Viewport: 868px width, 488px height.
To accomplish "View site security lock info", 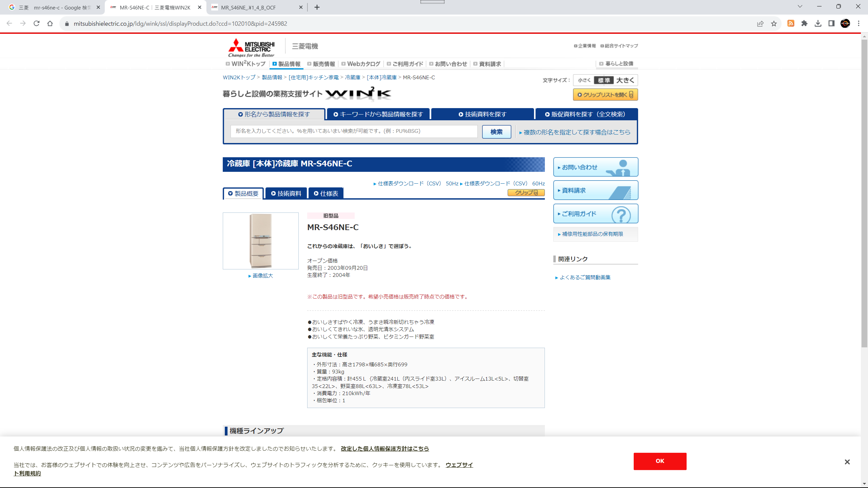I will 67,24.
